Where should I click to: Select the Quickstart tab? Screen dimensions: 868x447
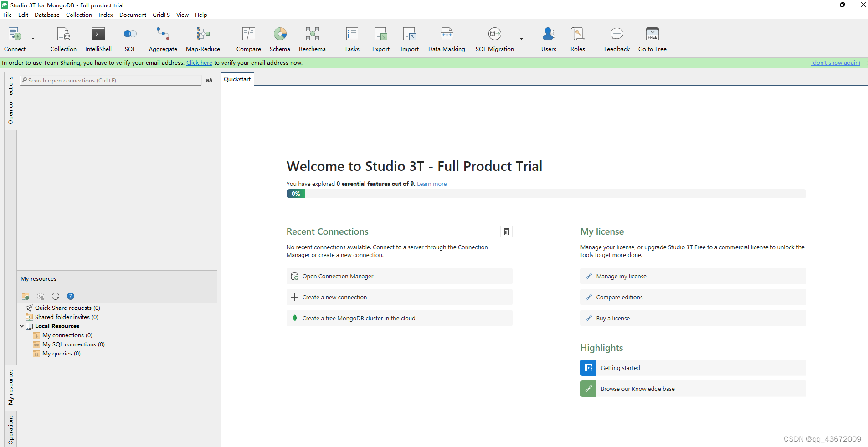(237, 79)
